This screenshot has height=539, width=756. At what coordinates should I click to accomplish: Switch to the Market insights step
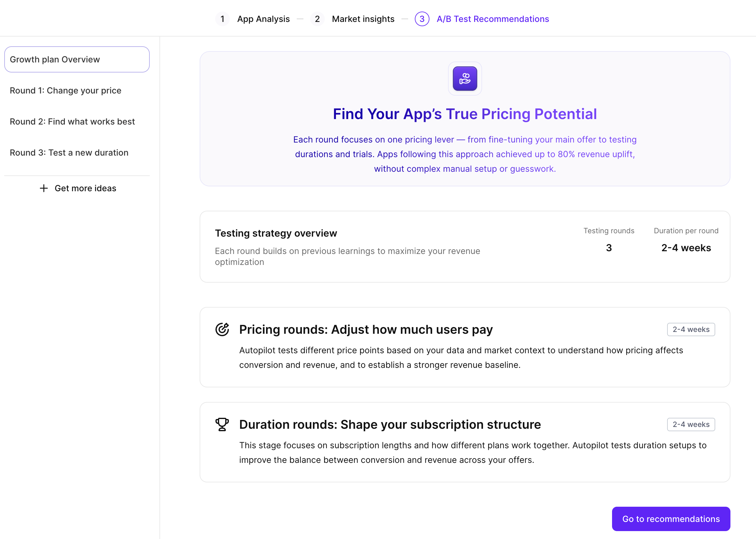pos(363,19)
